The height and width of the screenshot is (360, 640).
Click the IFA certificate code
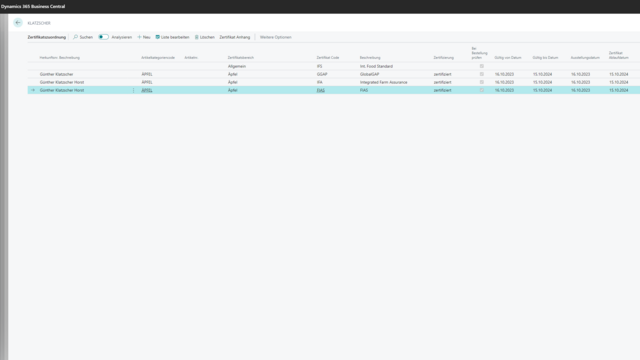click(x=320, y=82)
